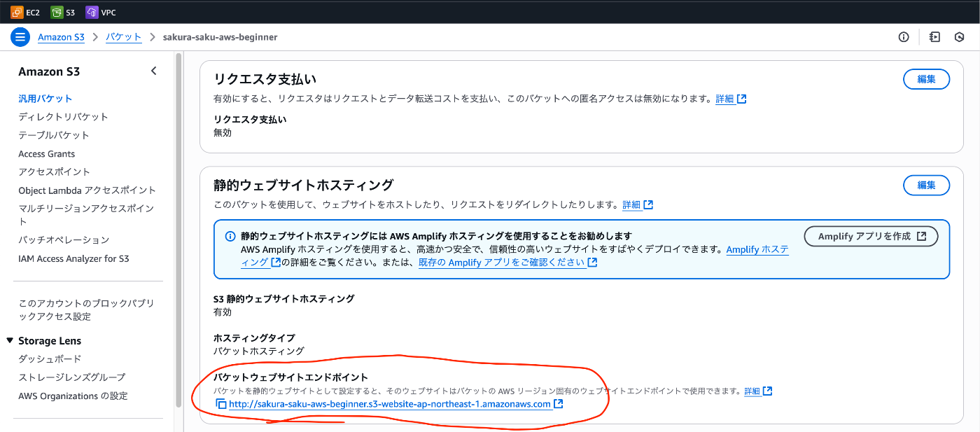Open Access Grants in sidebar

(46, 154)
